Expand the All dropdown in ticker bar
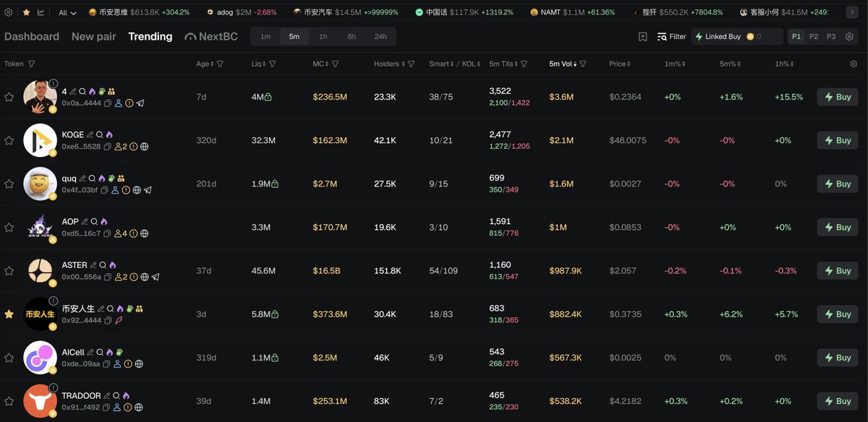This screenshot has height=422, width=868. click(x=67, y=12)
